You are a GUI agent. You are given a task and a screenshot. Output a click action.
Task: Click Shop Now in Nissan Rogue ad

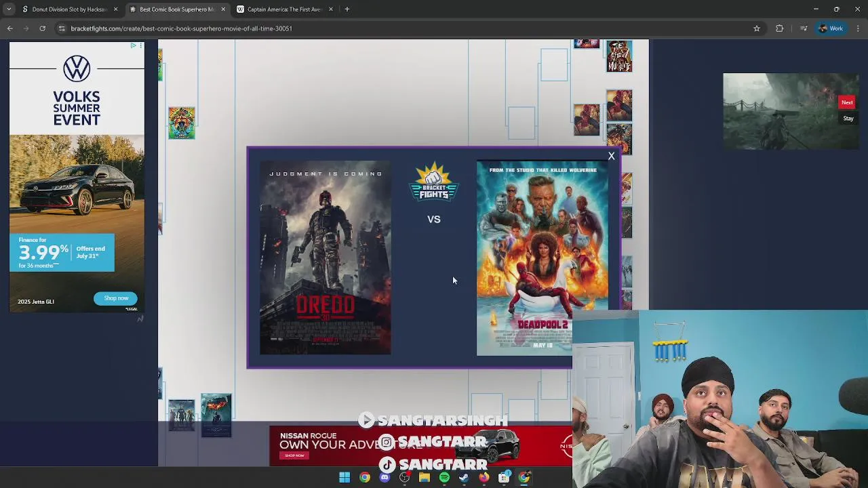[x=294, y=455]
